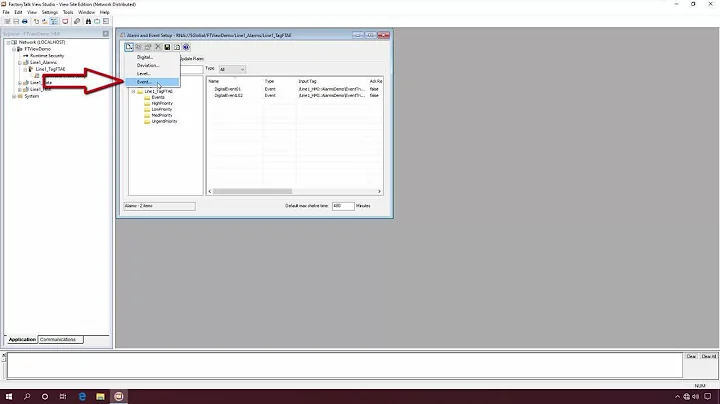Click the Save floppy icon in Alarm Setup

click(167, 47)
